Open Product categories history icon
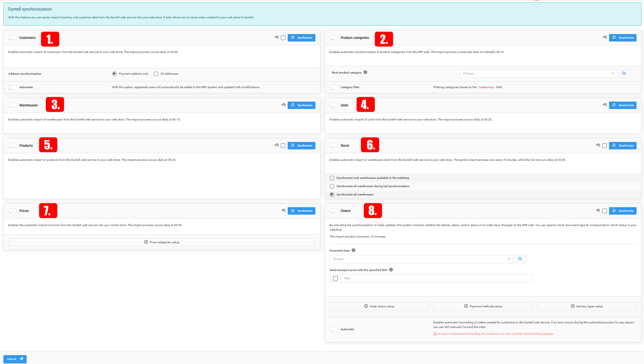 point(605,37)
